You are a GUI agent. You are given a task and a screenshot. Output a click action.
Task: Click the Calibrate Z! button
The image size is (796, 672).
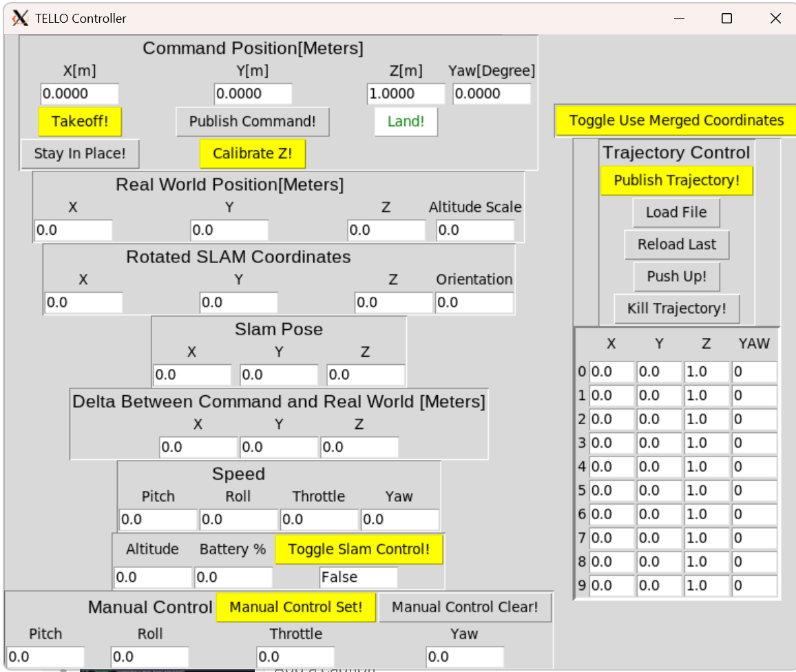pos(252,154)
